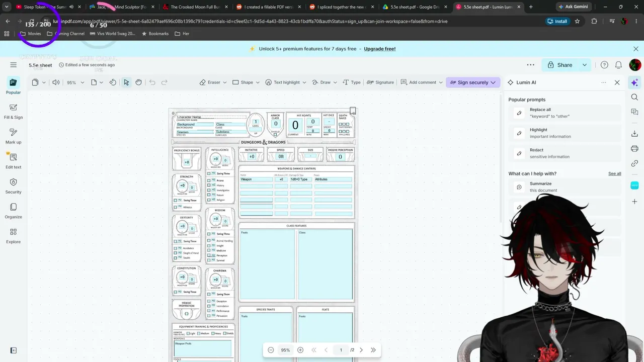Select the hand pan tool
644x362 pixels.
(138, 82)
